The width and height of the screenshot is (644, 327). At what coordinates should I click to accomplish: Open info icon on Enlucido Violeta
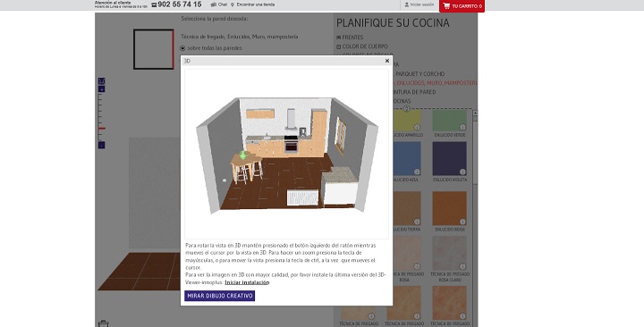pos(462,172)
